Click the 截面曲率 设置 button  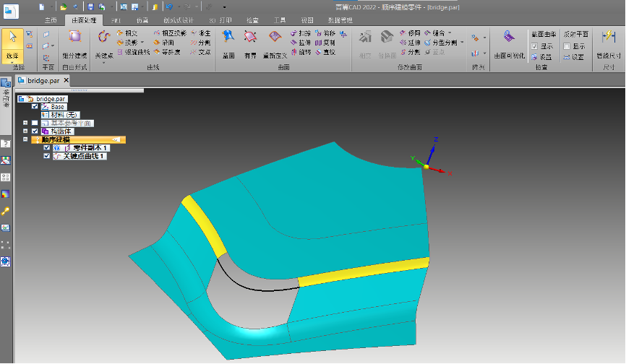542,56
